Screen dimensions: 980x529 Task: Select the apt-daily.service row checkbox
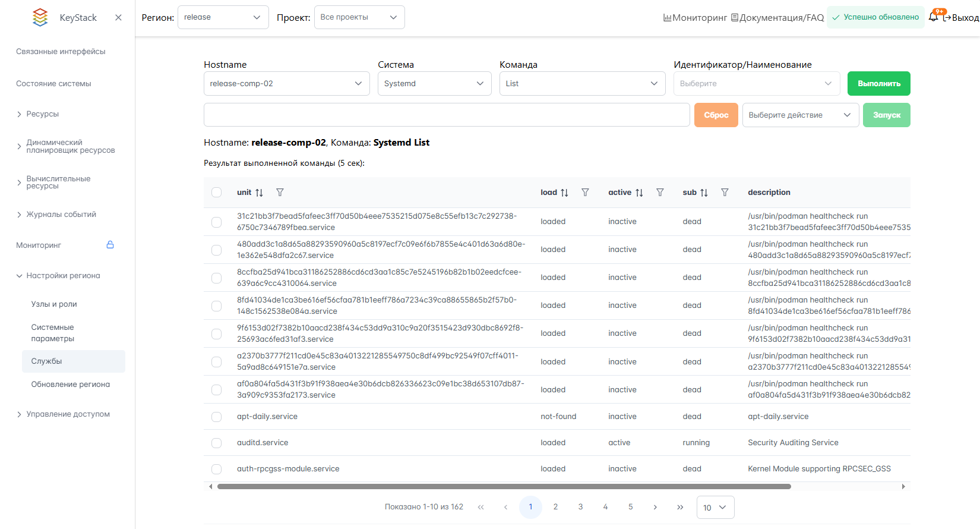tap(217, 417)
